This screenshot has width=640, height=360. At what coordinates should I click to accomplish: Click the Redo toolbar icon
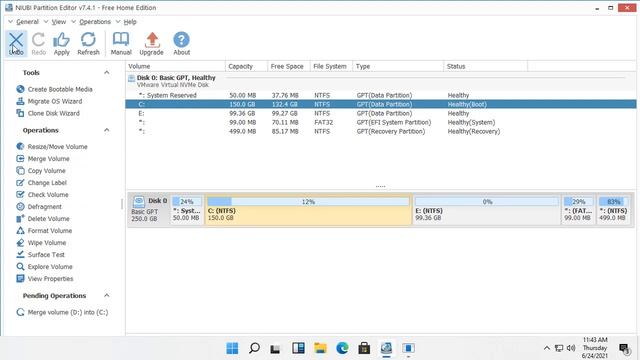coord(39,44)
